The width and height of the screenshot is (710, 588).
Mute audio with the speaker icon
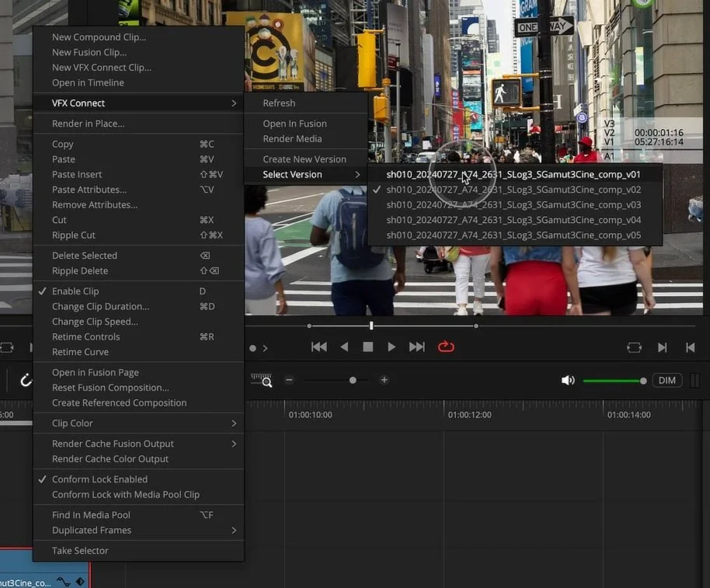pos(568,381)
